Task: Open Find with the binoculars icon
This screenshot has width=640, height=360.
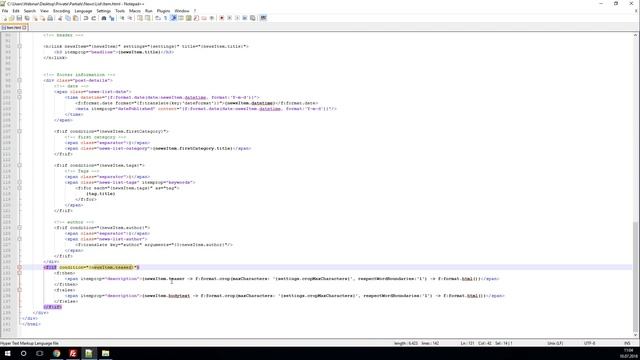Action: tap(104, 18)
